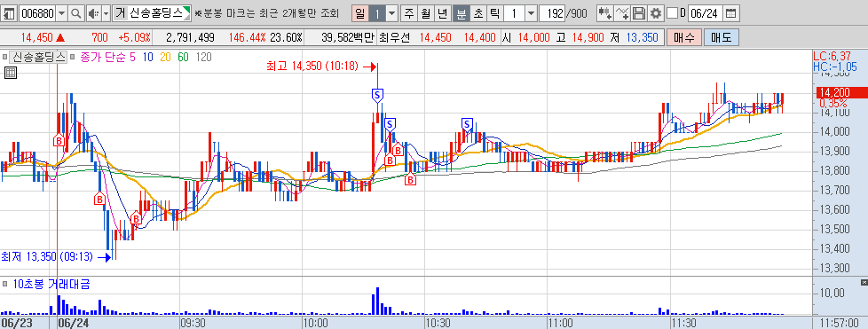Click the 매도 sell button
This screenshot has height=329, width=868.
pyautogui.click(x=722, y=37)
